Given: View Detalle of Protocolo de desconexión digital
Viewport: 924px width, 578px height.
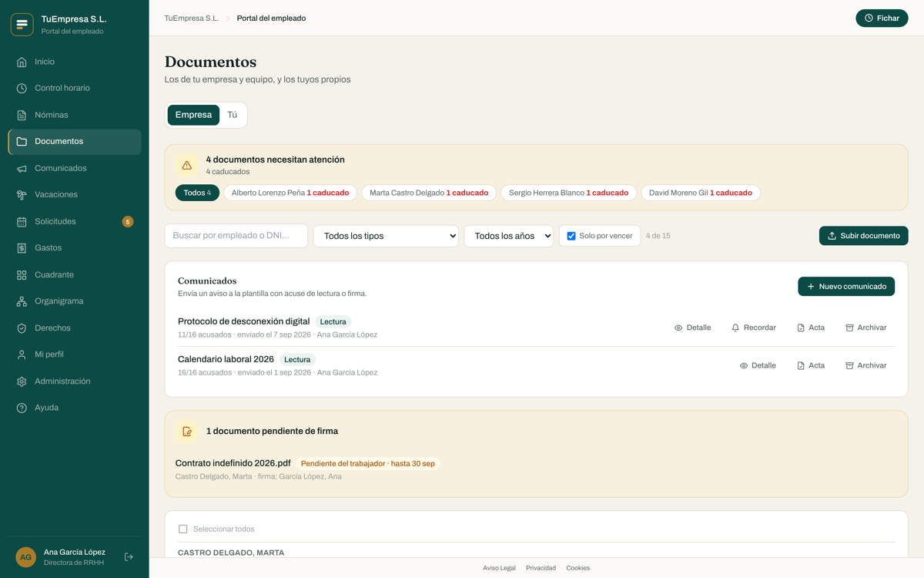Looking at the screenshot, I should [x=693, y=328].
